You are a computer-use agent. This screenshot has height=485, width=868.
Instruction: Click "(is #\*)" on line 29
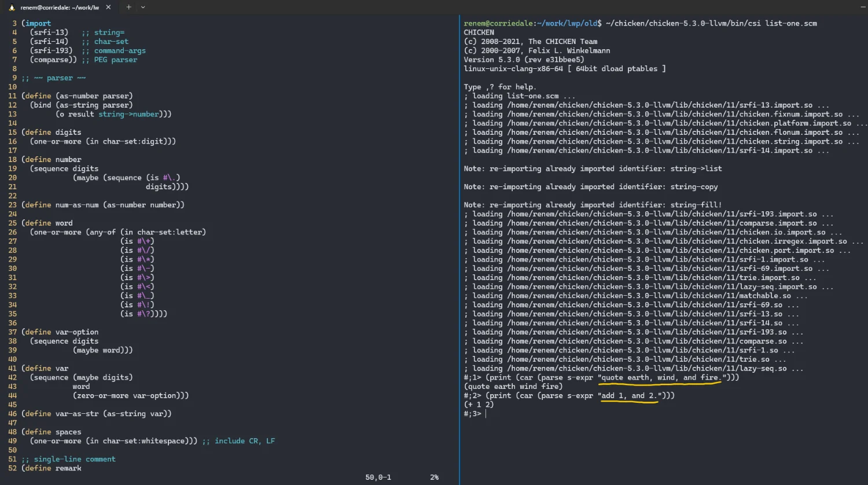137,259
